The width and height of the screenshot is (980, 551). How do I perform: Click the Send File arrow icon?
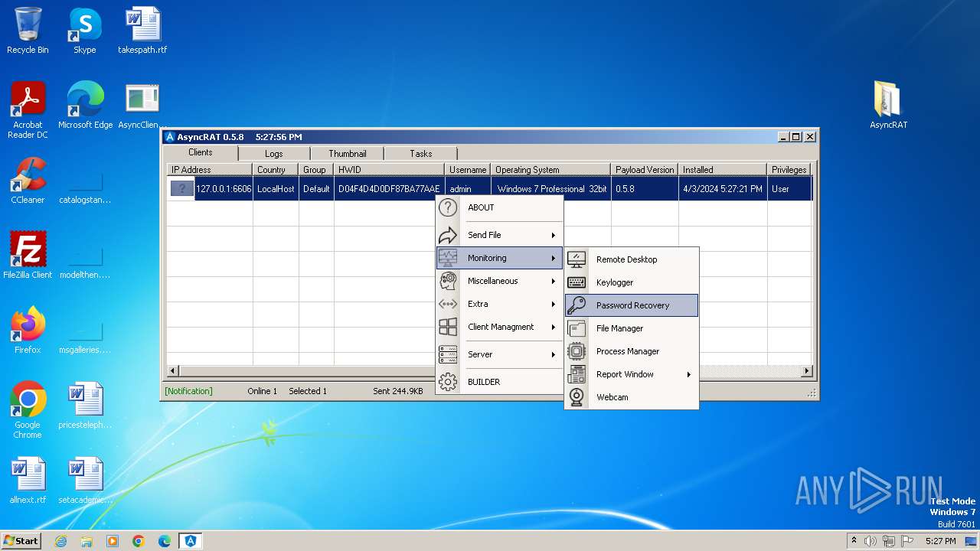(448, 235)
